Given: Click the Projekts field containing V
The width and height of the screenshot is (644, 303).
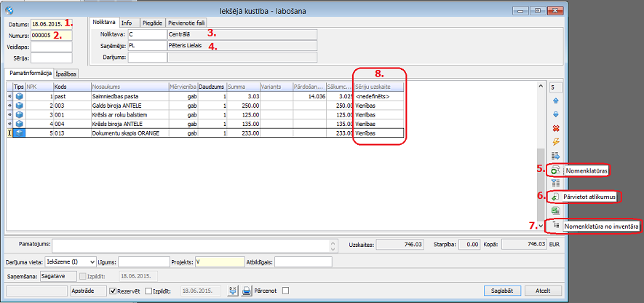Looking at the screenshot, I should coord(220,262).
